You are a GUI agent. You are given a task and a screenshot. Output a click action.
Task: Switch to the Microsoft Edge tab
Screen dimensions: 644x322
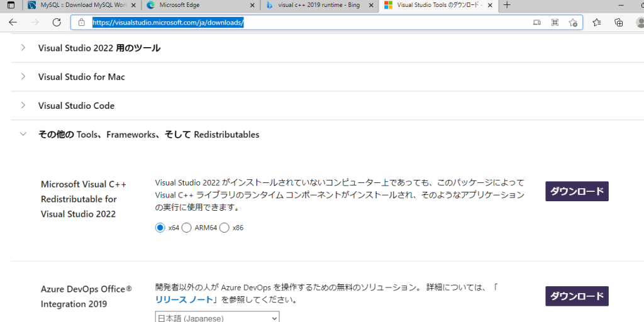tap(201, 5)
